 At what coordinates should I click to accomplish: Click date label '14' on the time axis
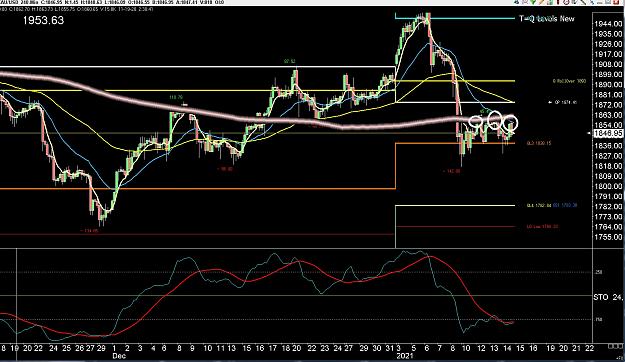coord(507,348)
